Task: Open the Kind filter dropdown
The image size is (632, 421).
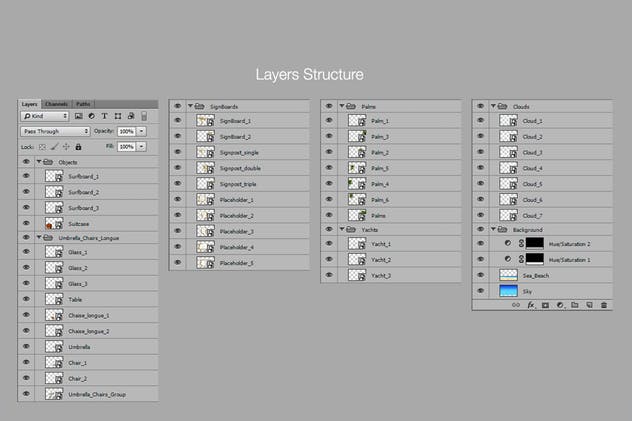Action: tap(43, 117)
